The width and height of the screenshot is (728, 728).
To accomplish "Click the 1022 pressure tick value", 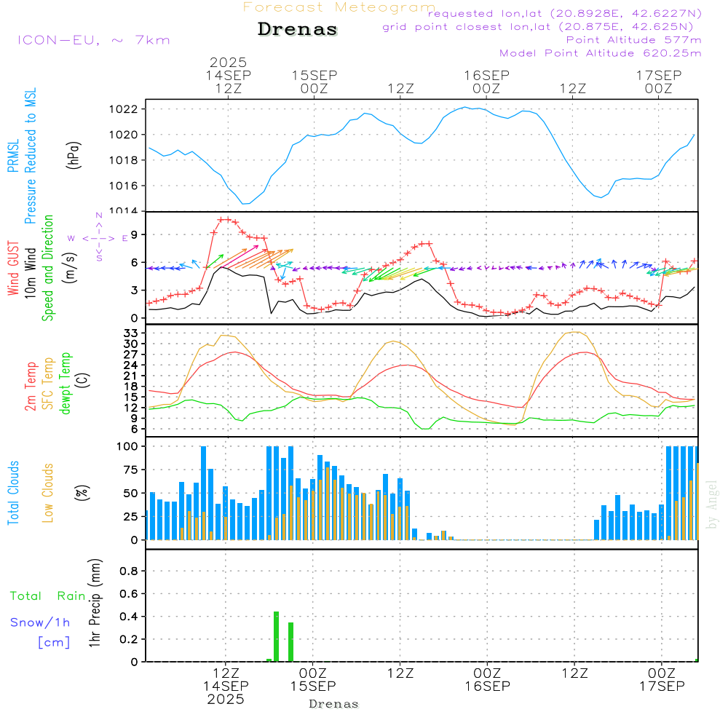I will point(124,110).
